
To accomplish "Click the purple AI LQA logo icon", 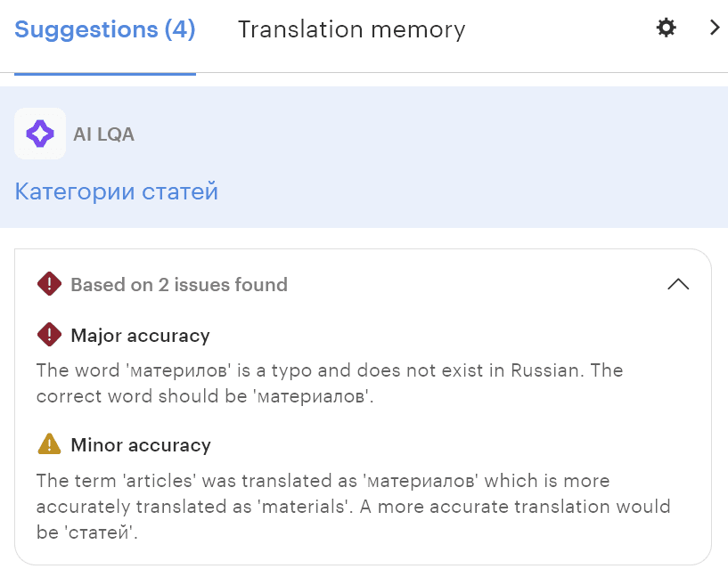I will click(40, 134).
